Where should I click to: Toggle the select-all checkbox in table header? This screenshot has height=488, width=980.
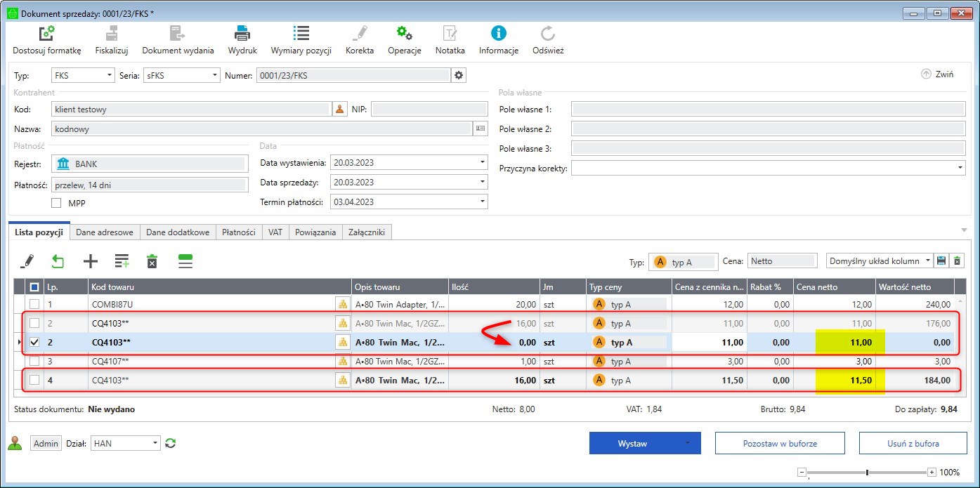coord(34,286)
